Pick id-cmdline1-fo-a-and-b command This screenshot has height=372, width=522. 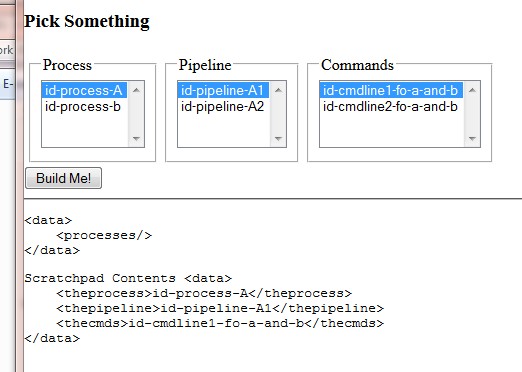(x=391, y=90)
